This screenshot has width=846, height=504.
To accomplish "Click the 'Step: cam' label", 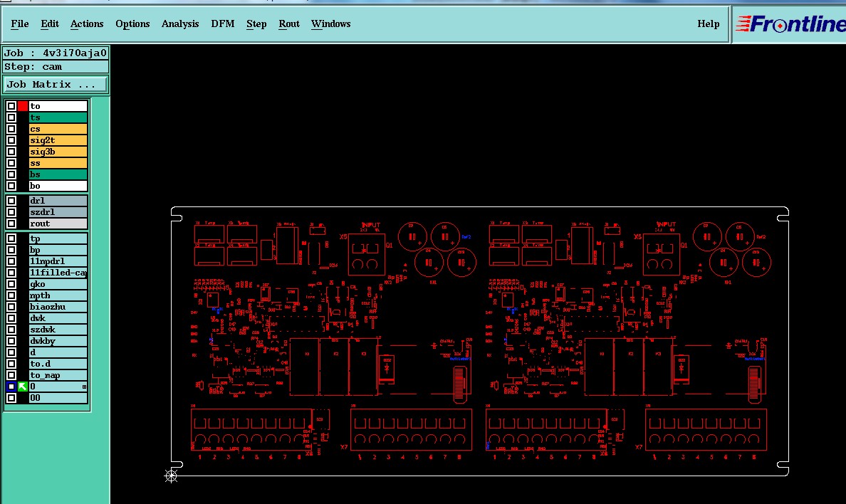I will [x=56, y=67].
